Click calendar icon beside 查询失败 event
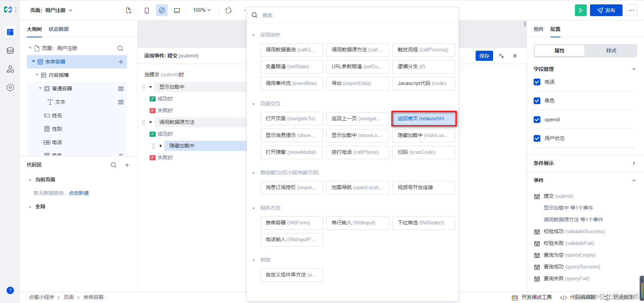Viewport: 644px width, 303px height. point(537,279)
